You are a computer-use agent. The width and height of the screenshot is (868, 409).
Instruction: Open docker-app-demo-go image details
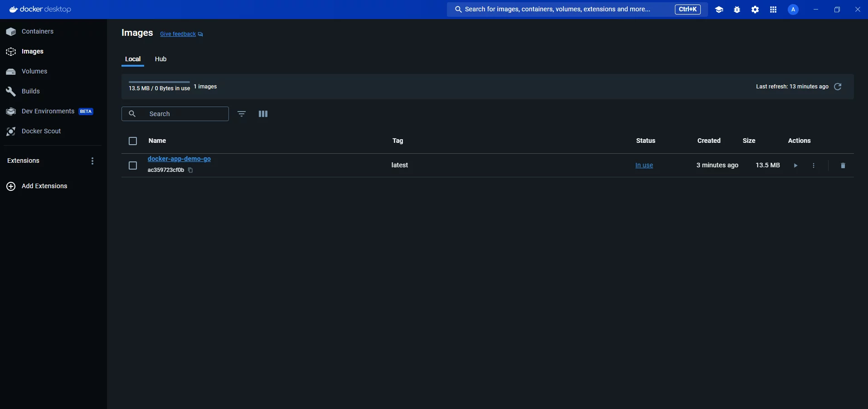click(x=179, y=159)
